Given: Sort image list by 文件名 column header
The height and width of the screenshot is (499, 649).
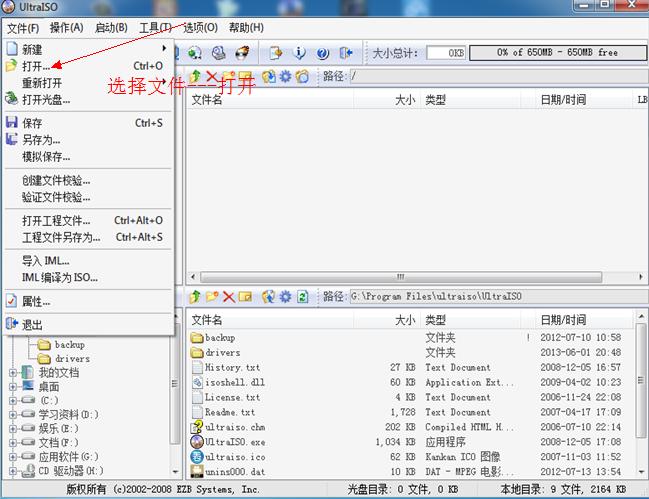Looking at the screenshot, I should tap(270, 100).
